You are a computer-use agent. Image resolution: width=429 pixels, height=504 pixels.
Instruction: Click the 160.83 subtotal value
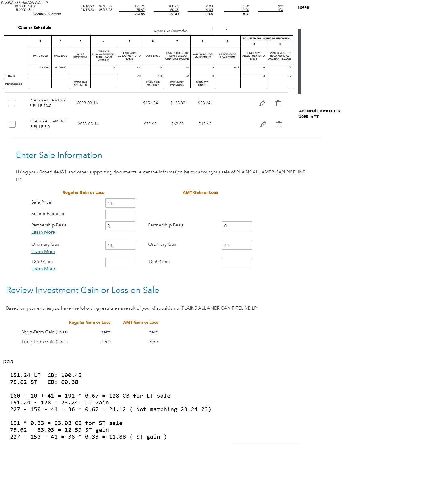tap(174, 14)
